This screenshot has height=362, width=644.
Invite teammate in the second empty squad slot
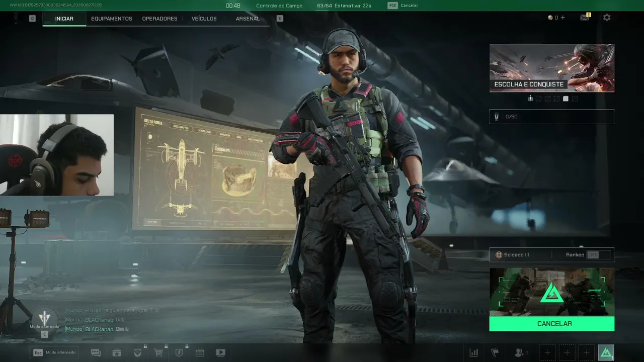(567, 353)
